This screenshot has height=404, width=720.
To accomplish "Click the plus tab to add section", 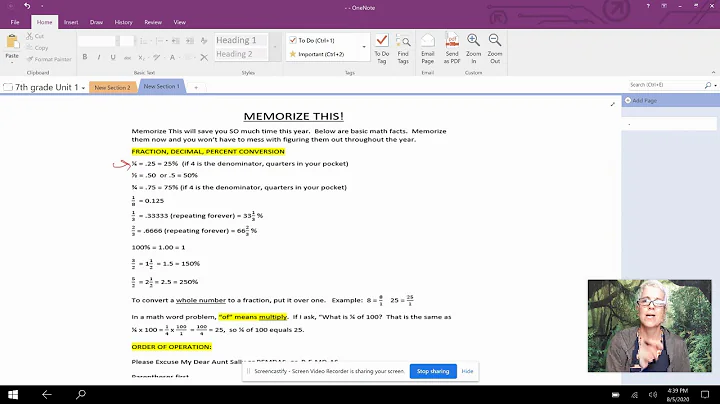I will point(196,87).
